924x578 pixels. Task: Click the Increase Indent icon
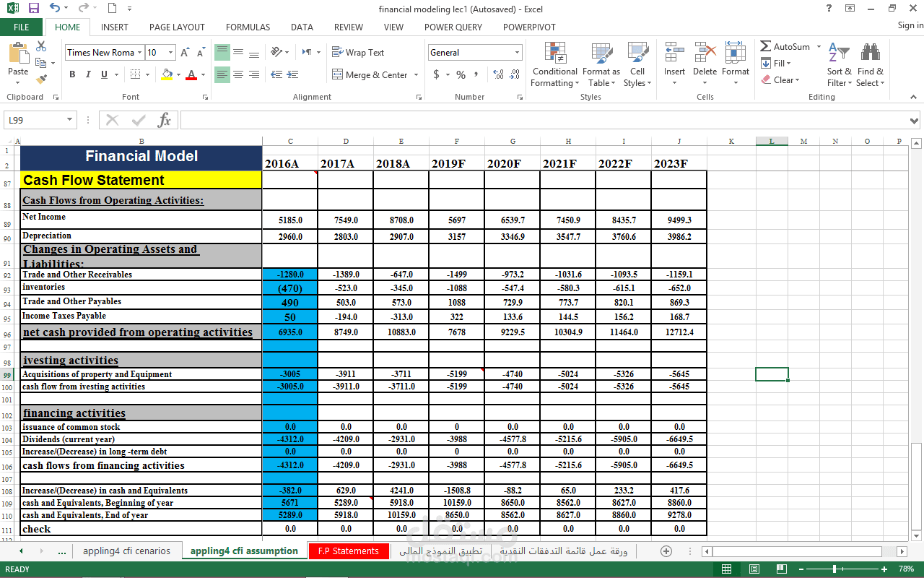[x=292, y=74]
